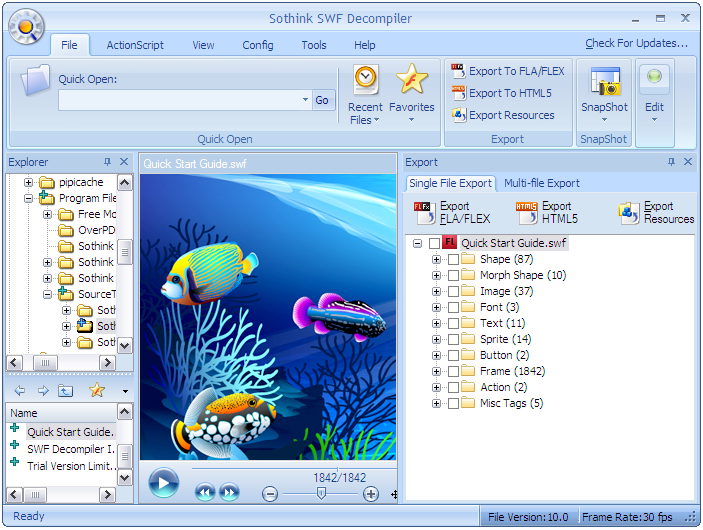703x530 pixels.
Task: Click the Go button
Action: [x=321, y=100]
